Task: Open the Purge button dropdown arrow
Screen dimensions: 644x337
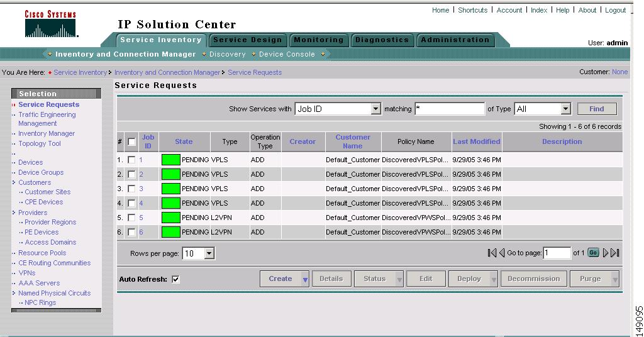Action: point(615,279)
